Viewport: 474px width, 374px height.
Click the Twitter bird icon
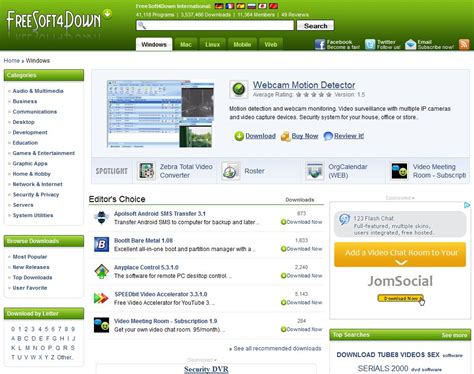tap(370, 45)
